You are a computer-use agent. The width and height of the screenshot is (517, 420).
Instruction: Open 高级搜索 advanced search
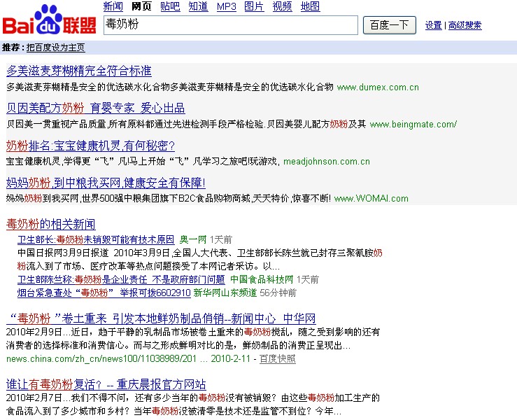pyautogui.click(x=465, y=25)
